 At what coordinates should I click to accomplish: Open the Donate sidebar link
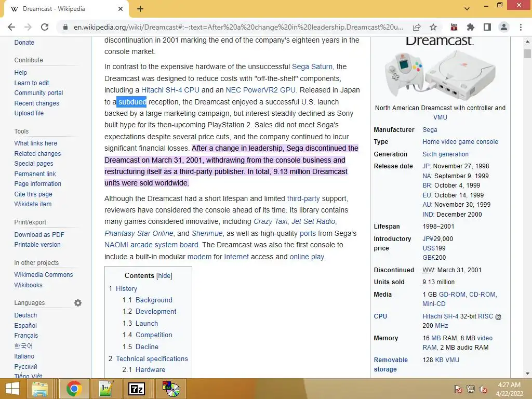coord(24,43)
